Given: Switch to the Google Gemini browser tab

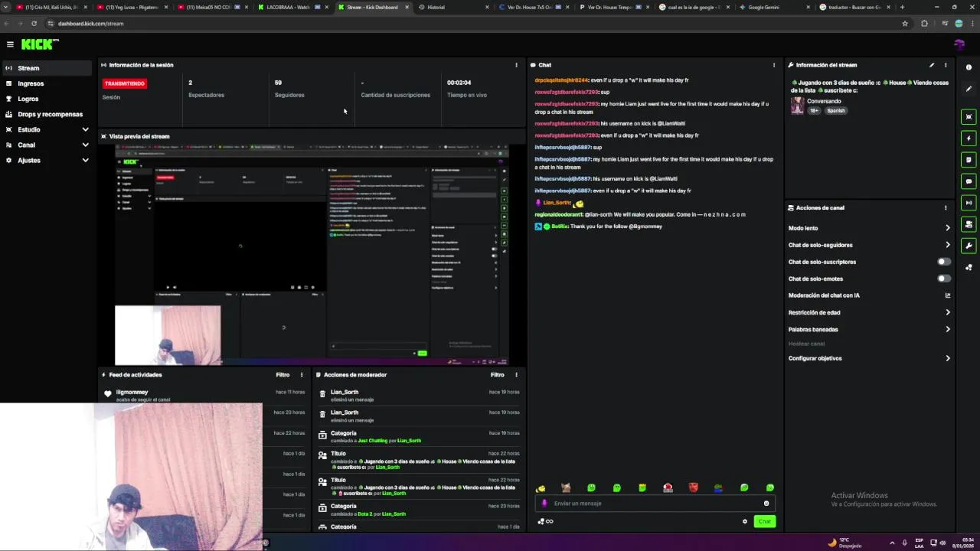Looking at the screenshot, I should click(772, 7).
